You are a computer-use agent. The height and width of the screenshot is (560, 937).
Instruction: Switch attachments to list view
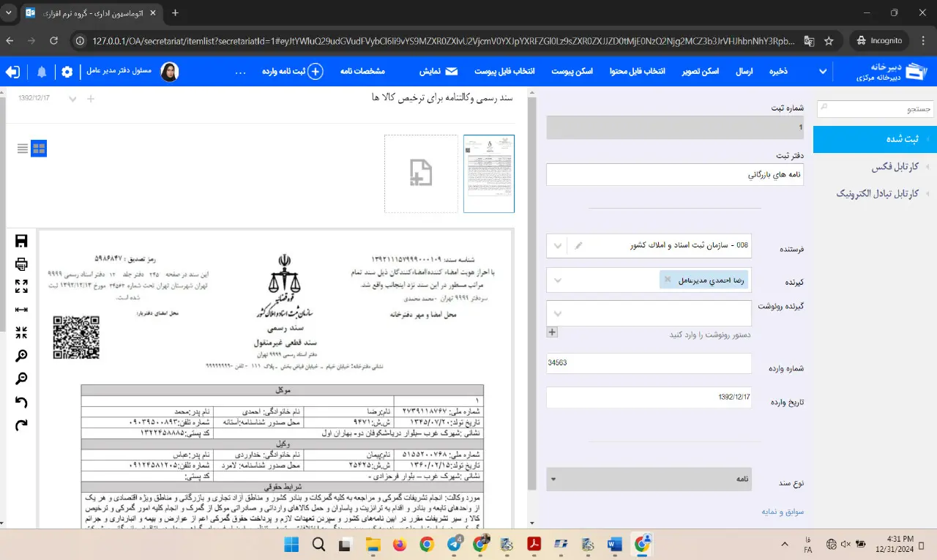coord(23,149)
